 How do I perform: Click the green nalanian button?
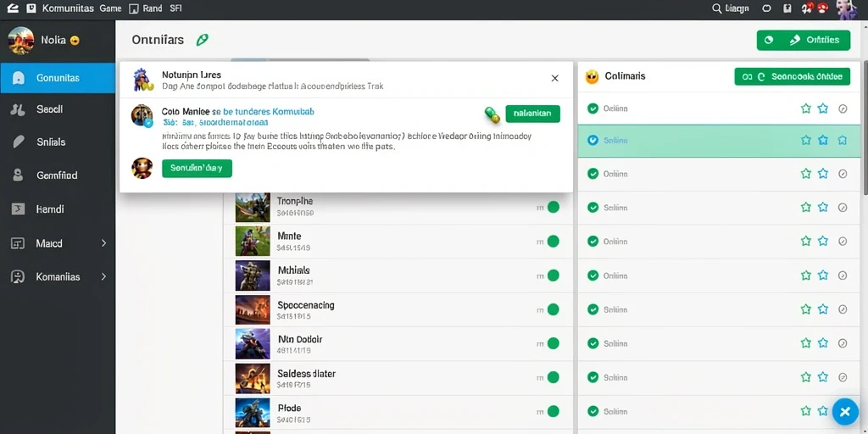532,114
